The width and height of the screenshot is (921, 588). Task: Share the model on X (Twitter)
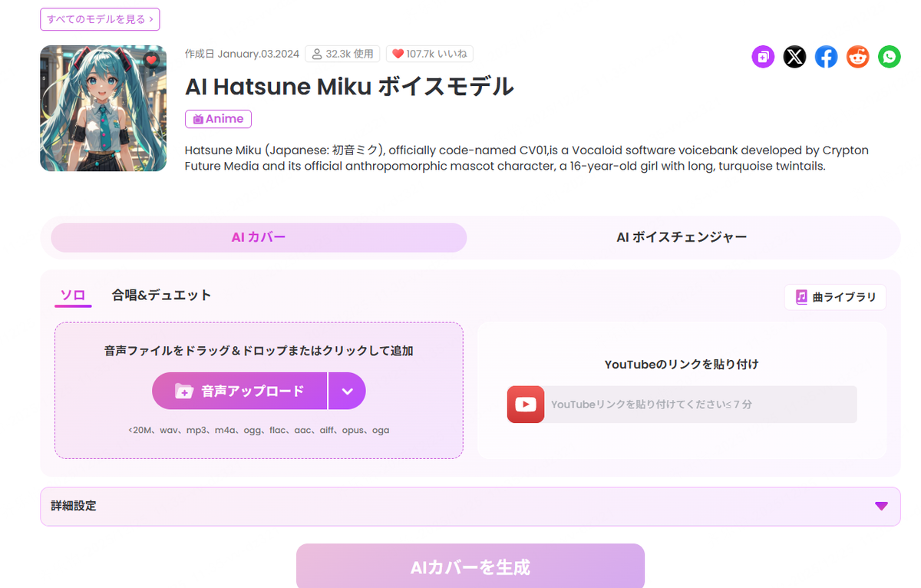point(794,57)
